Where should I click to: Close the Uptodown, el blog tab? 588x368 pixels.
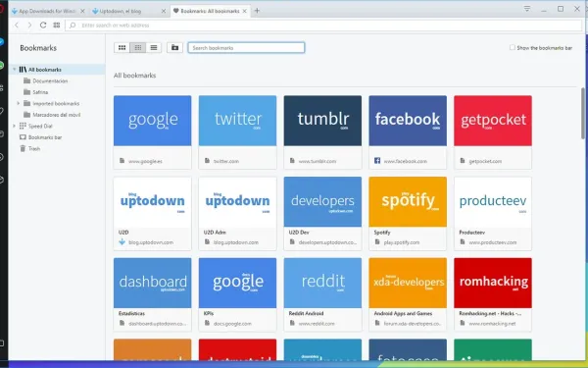[x=164, y=11]
